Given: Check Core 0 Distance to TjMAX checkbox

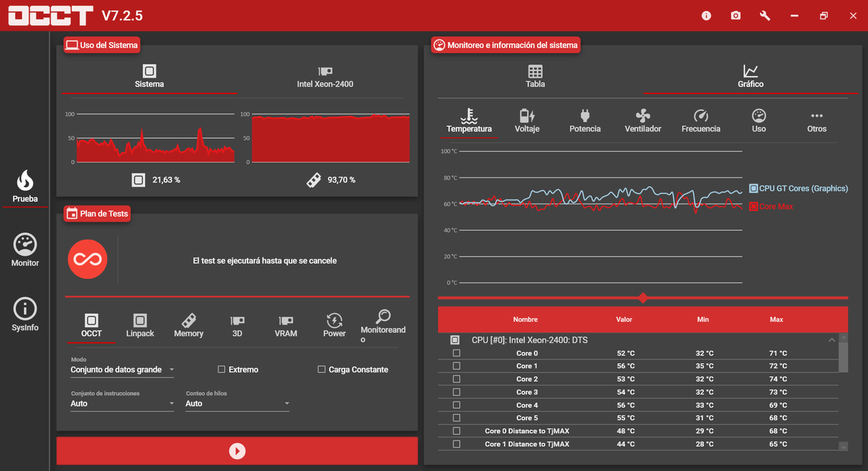Looking at the screenshot, I should coord(456,431).
